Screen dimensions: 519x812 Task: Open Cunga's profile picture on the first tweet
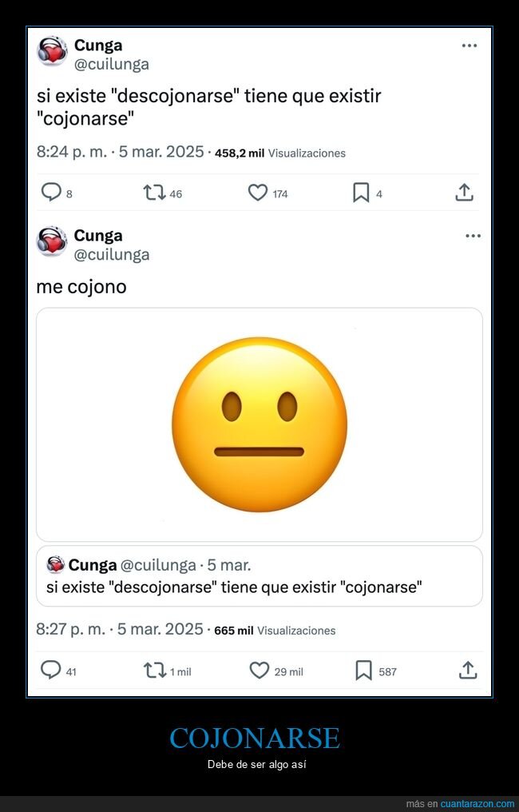(53, 52)
